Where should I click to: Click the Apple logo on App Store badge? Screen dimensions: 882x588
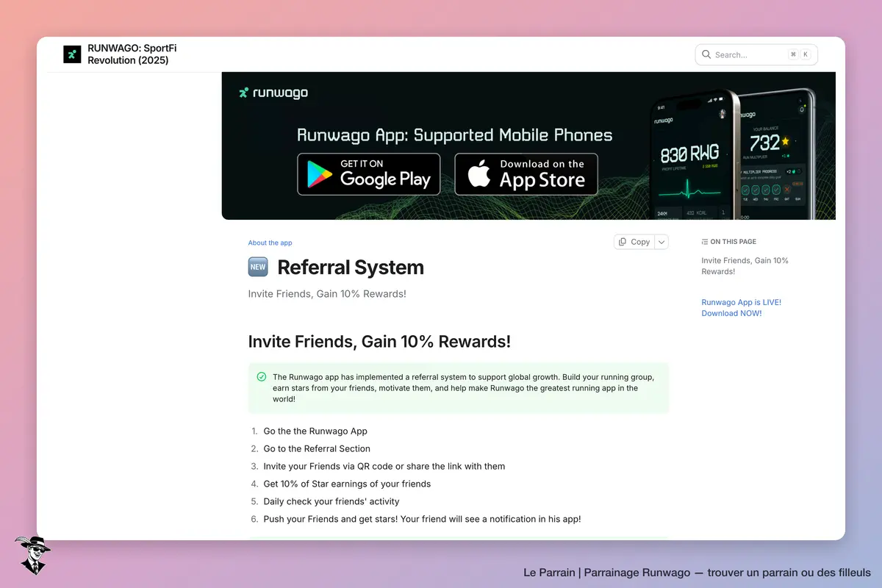(x=479, y=176)
